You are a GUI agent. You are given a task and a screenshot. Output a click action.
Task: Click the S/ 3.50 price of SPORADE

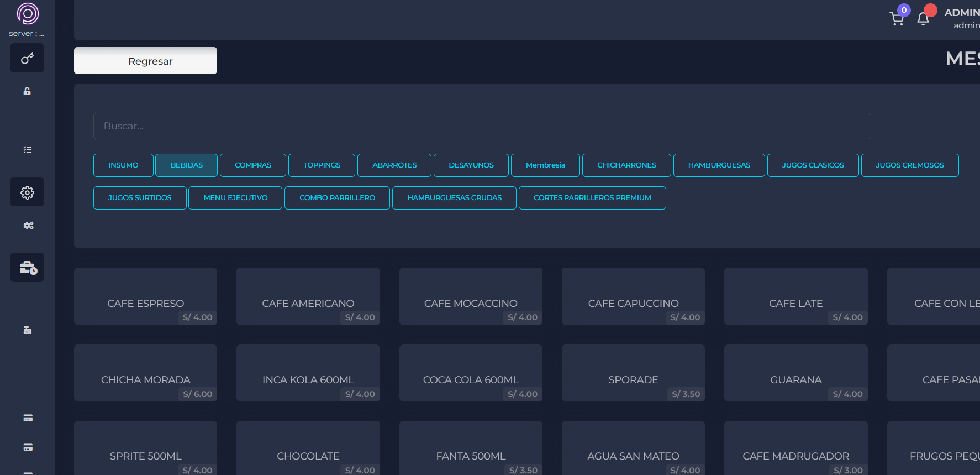[x=686, y=394]
